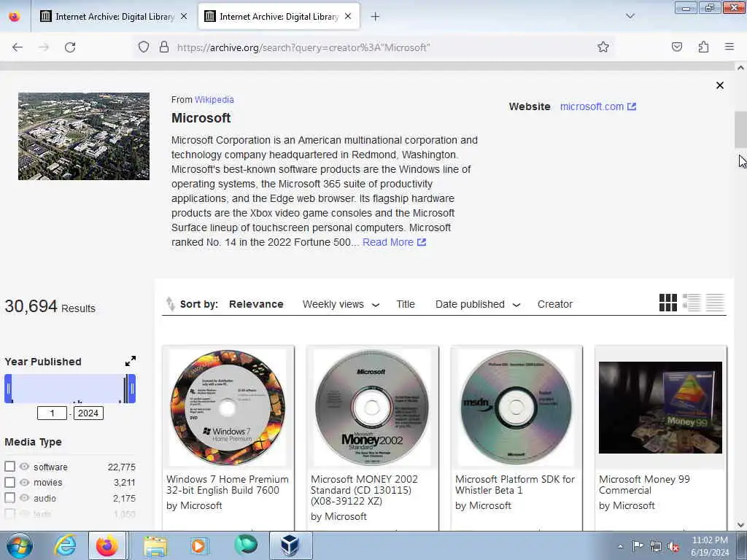Show hidden system tray icons arrow
747x560 pixels.
620,546
